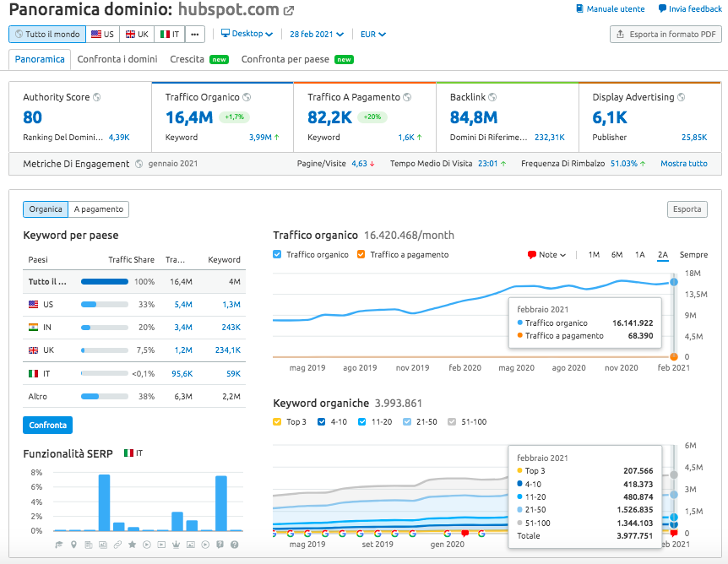728x564 pixels.
Task: Select the IT database button
Action: [170, 35]
